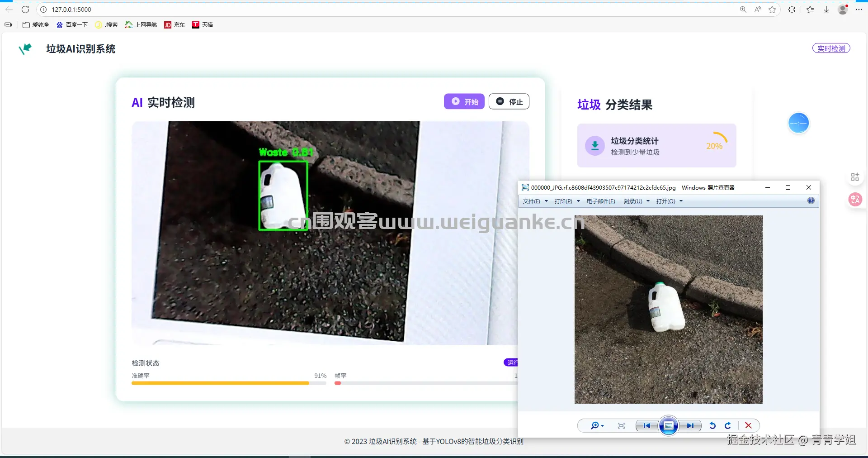Open 打开(O) dropdown in Photo Viewer
Screen dimensions: 868x458
point(670,201)
